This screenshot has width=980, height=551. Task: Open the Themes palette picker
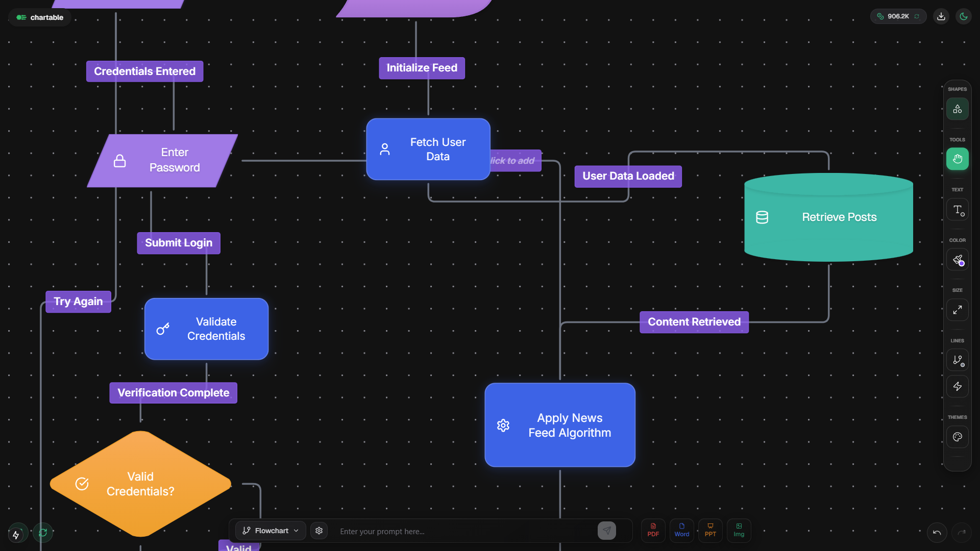(x=957, y=437)
